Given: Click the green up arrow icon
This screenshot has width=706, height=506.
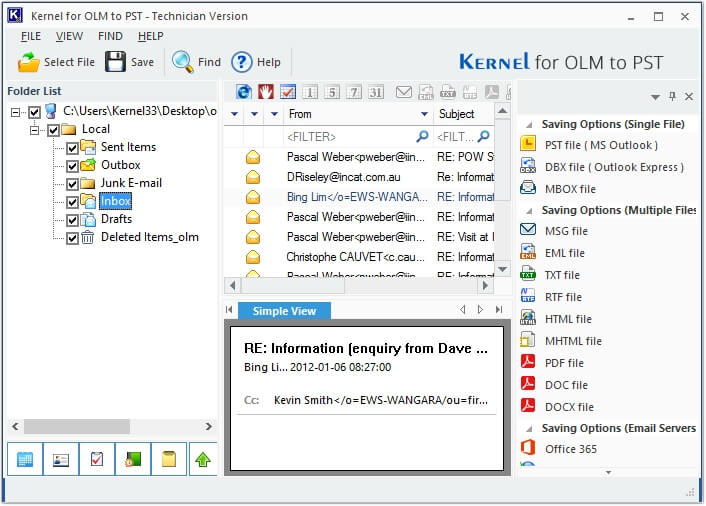Looking at the screenshot, I should tap(203, 459).
